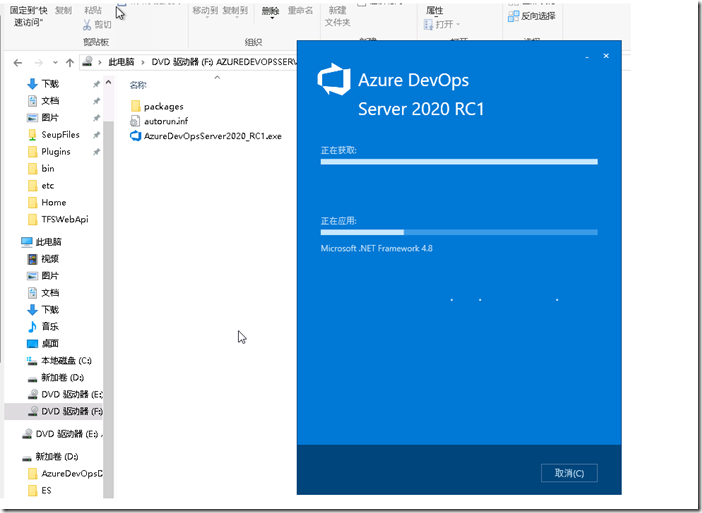The height and width of the screenshot is (513, 702).
Task: Select 本地磁盘 (C:) drive
Action: pos(66,361)
